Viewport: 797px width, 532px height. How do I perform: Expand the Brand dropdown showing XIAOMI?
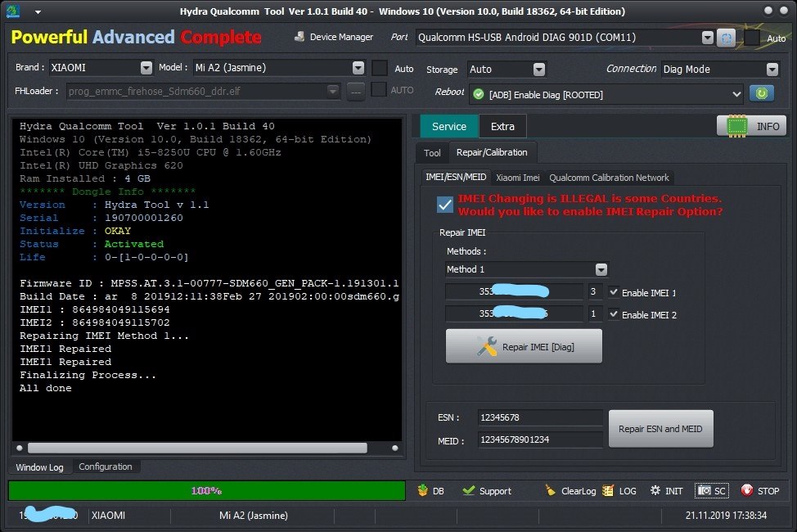[x=146, y=68]
